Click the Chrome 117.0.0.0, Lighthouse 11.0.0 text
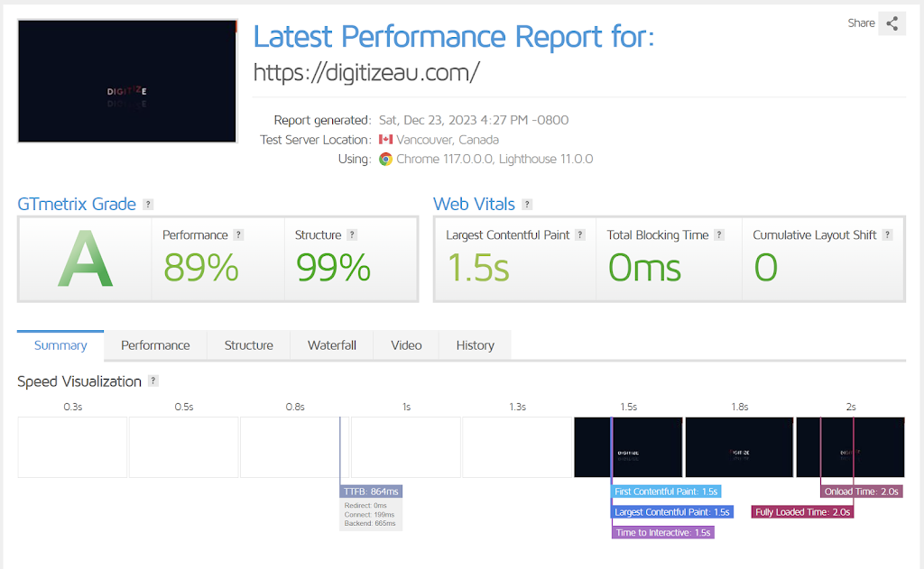Viewport: 924px width, 569px height. tap(494, 159)
